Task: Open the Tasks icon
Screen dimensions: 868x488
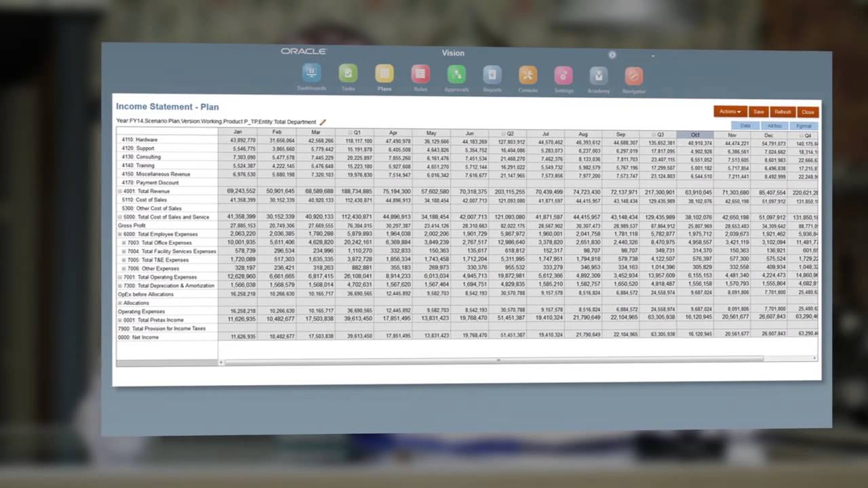Action: tap(348, 73)
